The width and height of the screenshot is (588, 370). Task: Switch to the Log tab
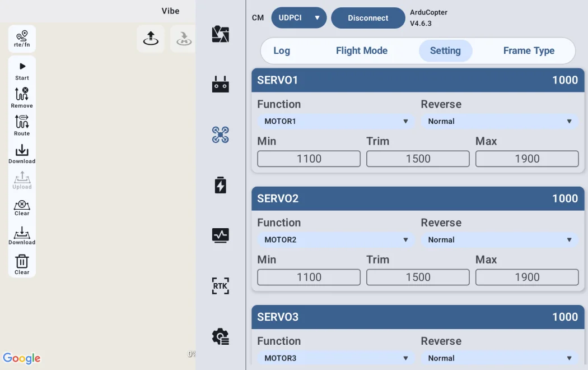point(282,50)
